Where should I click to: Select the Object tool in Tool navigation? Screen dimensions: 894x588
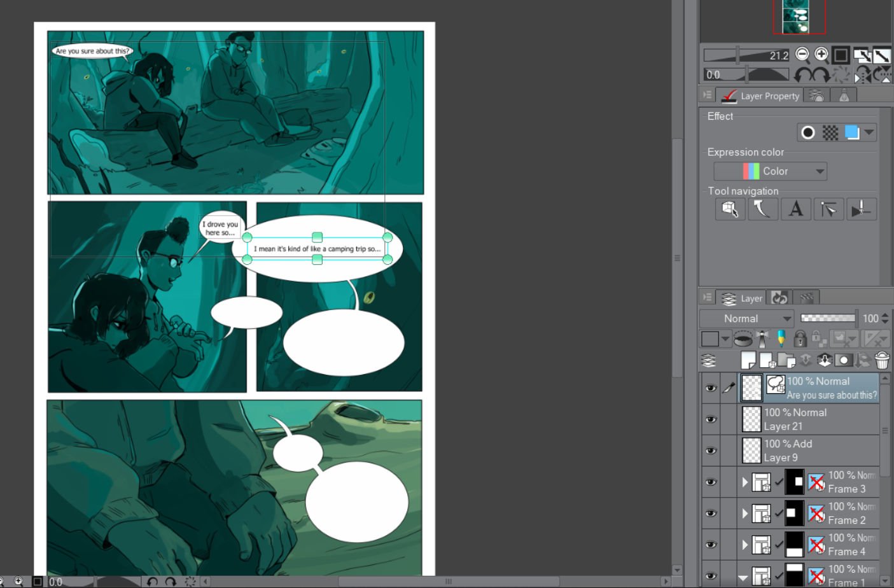pos(730,209)
